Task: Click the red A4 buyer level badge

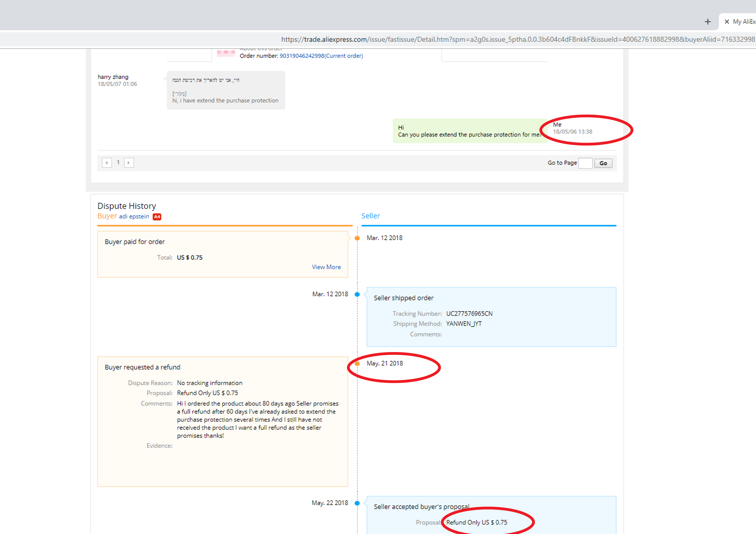Action: click(x=157, y=216)
